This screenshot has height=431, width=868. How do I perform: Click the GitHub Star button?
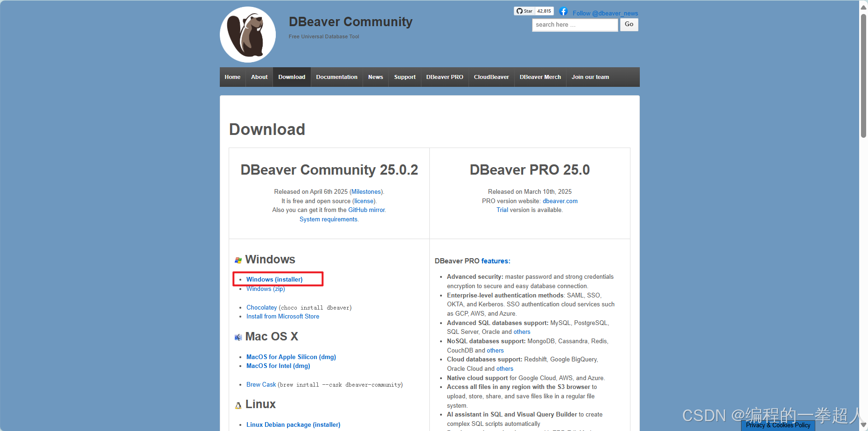(525, 11)
